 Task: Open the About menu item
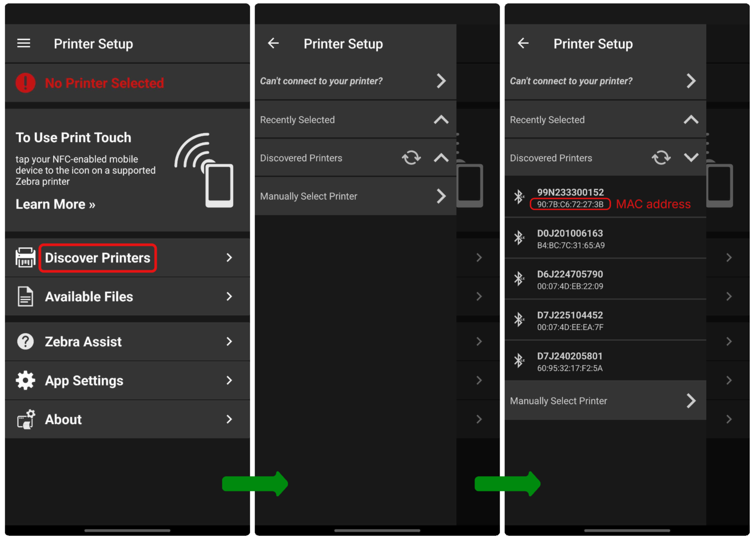coord(128,419)
